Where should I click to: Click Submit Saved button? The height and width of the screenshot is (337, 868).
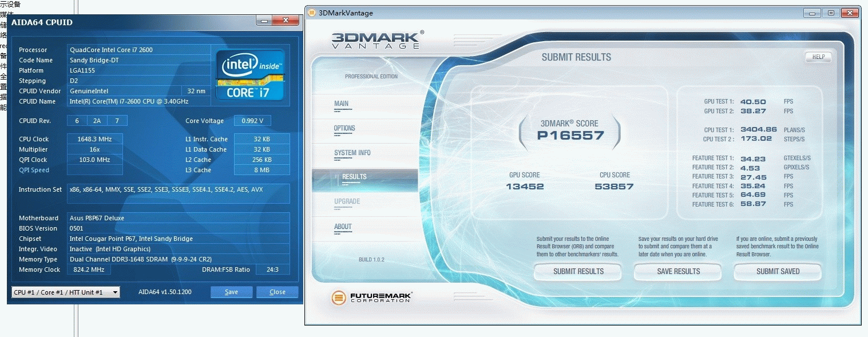[778, 271]
